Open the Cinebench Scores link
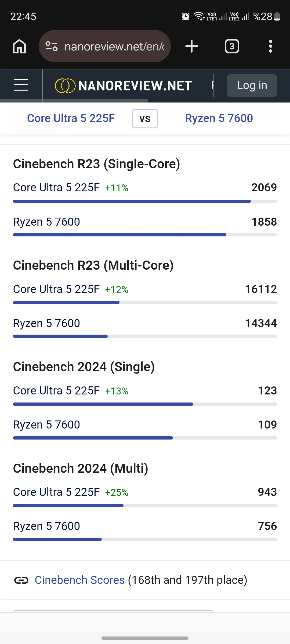This screenshot has height=644, width=290. coord(80,580)
